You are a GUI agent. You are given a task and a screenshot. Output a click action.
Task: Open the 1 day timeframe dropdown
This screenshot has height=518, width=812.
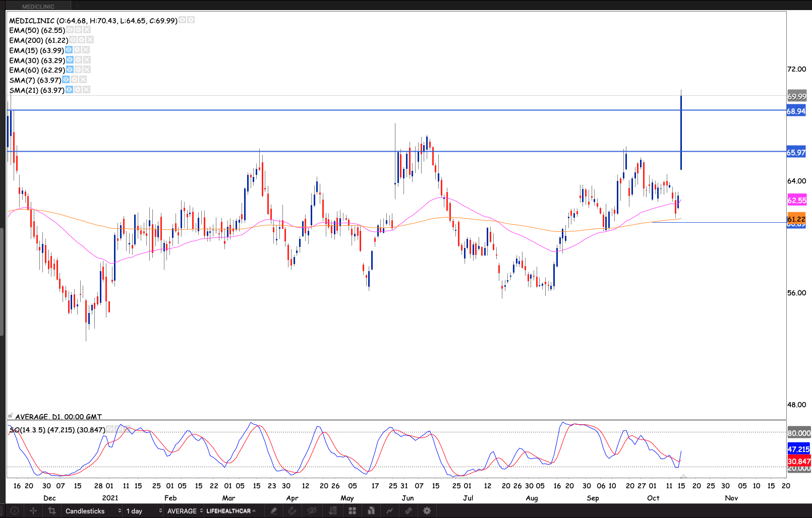click(x=144, y=511)
